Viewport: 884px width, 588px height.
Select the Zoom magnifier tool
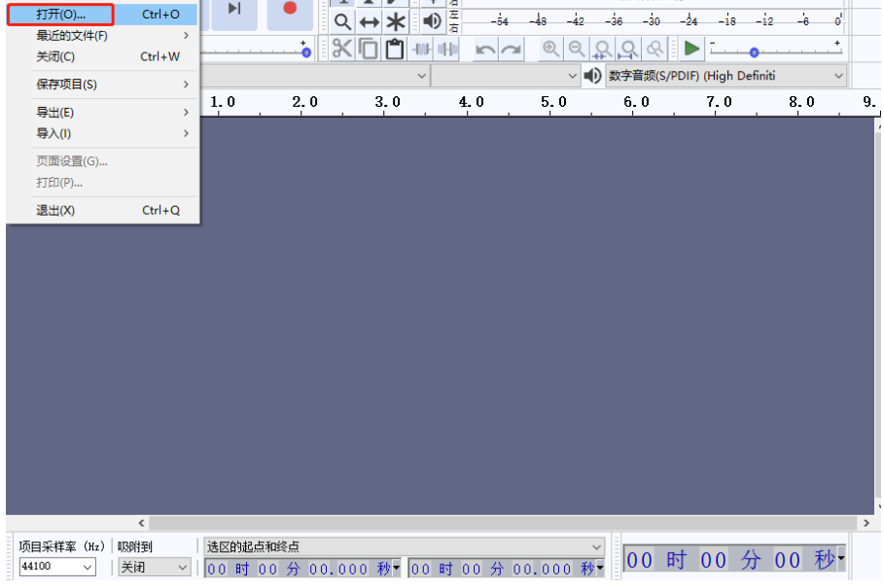tap(342, 21)
